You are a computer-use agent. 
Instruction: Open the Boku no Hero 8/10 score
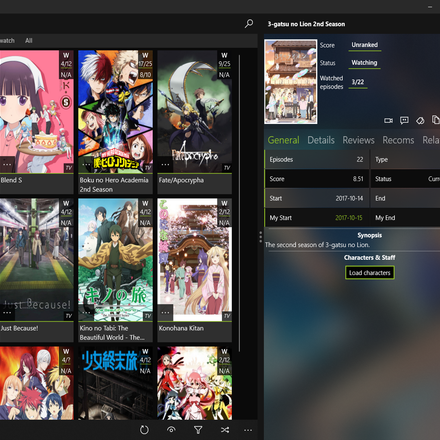pyautogui.click(x=145, y=75)
